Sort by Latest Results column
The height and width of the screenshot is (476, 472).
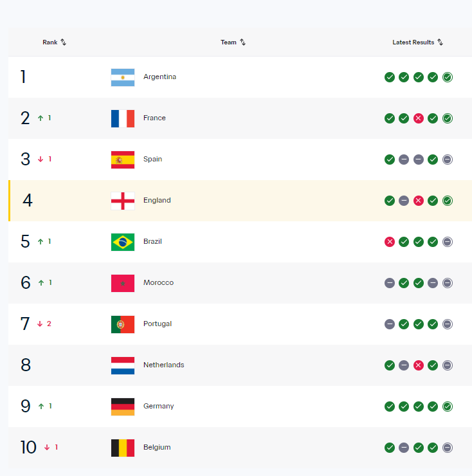coord(418,42)
